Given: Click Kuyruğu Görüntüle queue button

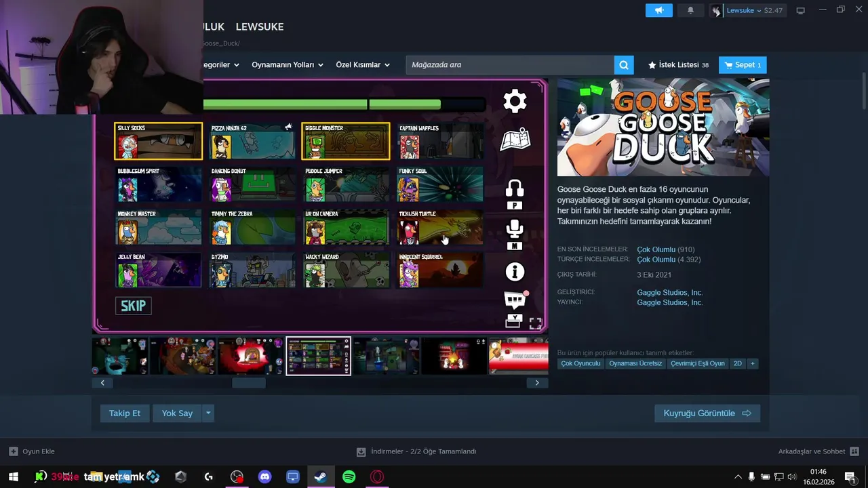Looking at the screenshot, I should pos(707,413).
